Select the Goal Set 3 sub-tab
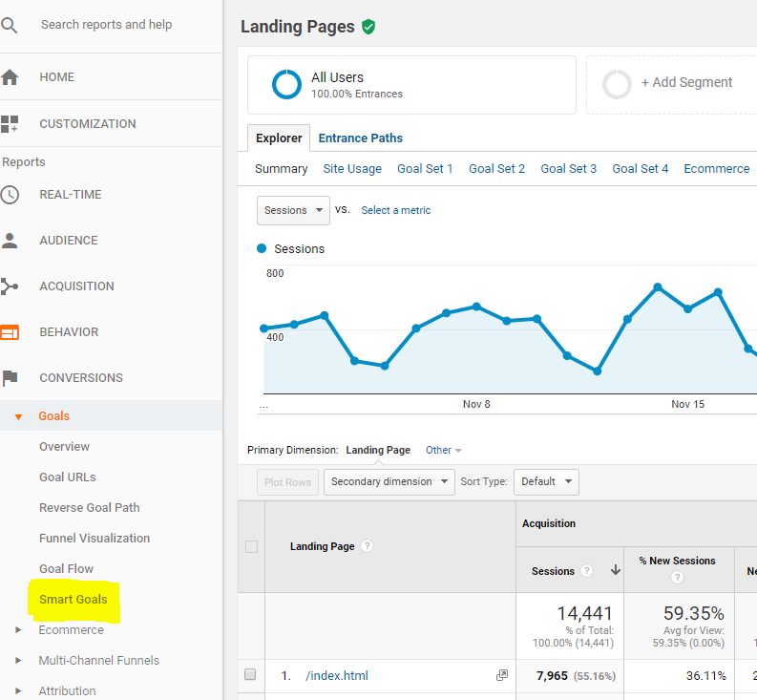The height and width of the screenshot is (700, 757). click(569, 169)
